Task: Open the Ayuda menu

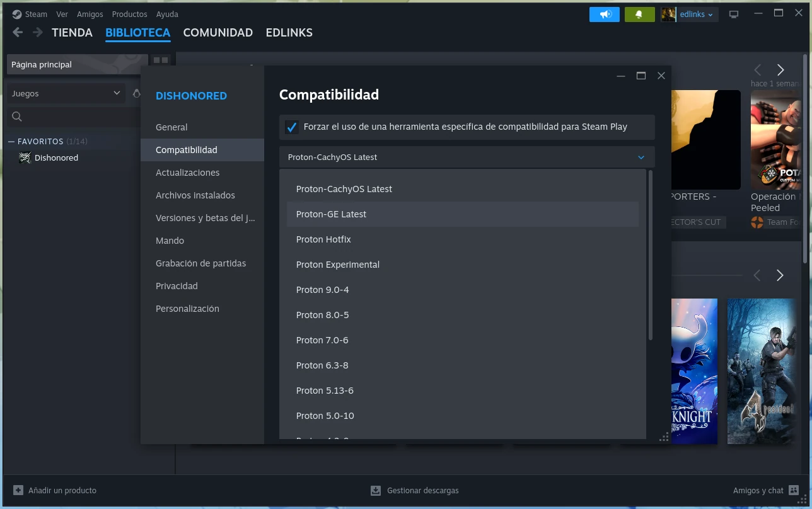Action: tap(167, 14)
